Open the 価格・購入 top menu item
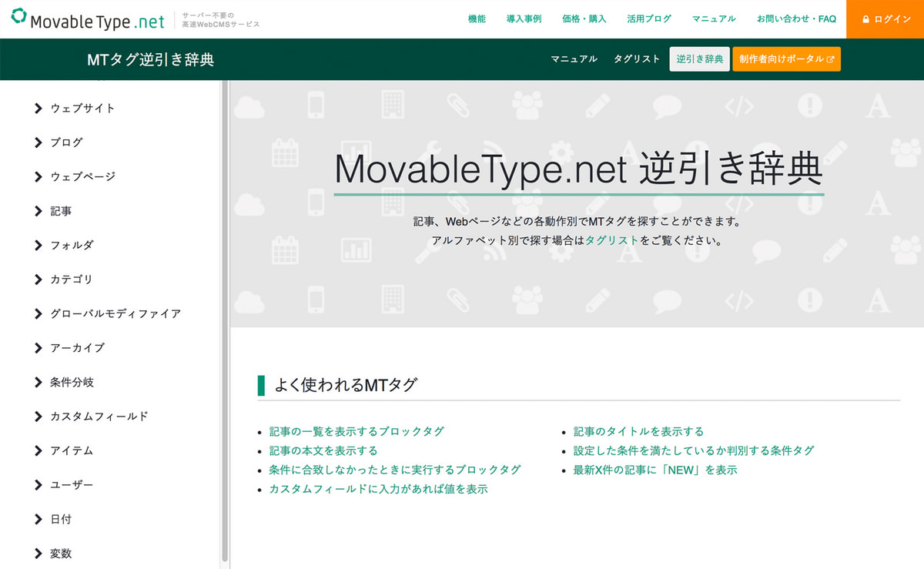Image resolution: width=924 pixels, height=569 pixels. [584, 19]
